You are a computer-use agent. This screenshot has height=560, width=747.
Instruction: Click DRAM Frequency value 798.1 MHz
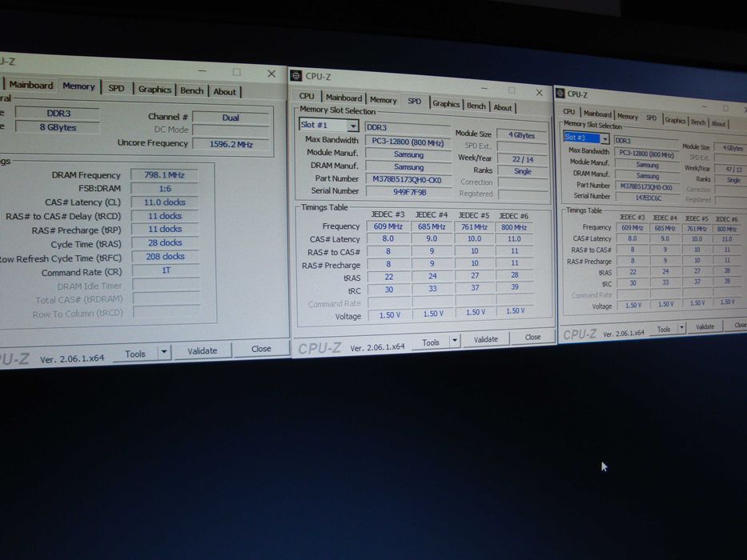164,174
